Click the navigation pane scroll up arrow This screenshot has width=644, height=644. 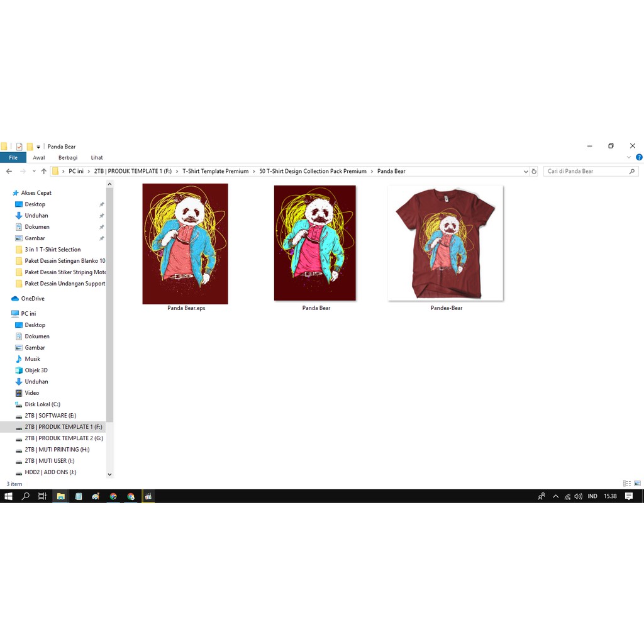click(x=109, y=184)
